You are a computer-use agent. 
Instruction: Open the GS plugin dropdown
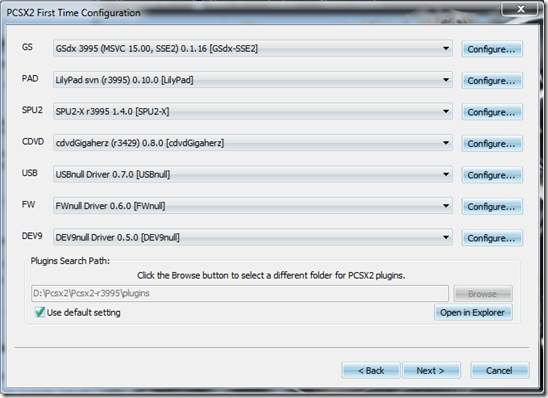(x=253, y=49)
